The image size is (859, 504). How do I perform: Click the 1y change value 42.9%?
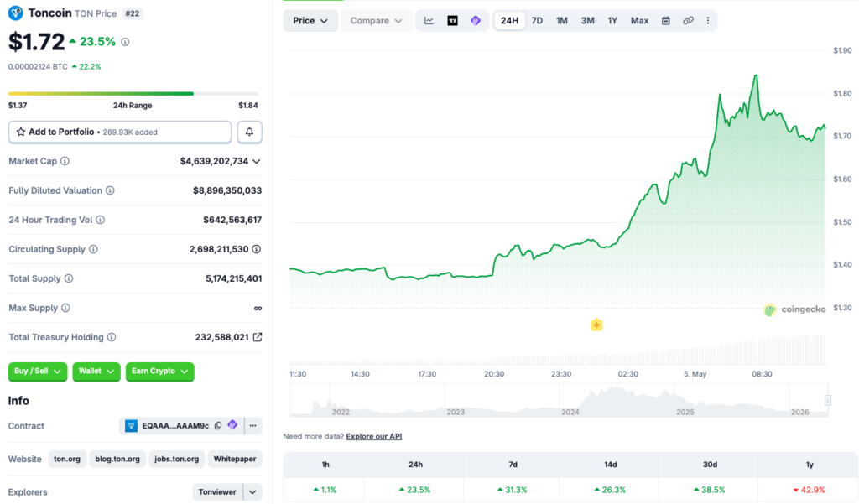click(x=810, y=490)
